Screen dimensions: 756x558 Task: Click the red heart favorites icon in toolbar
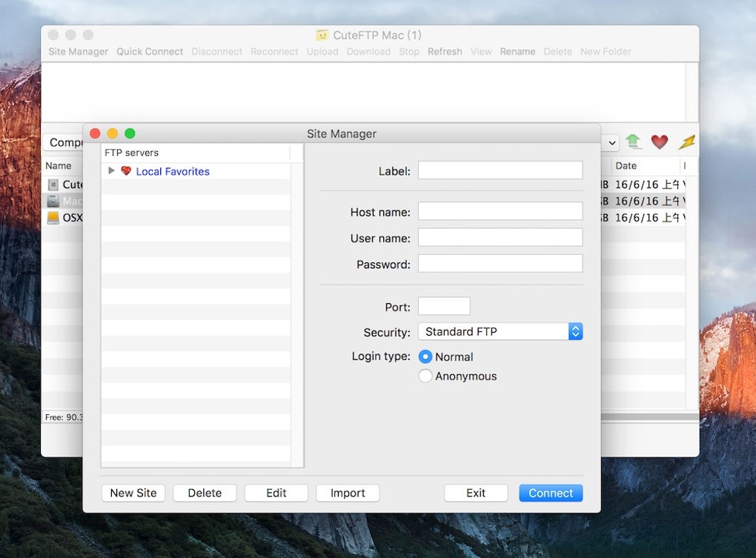point(660,142)
